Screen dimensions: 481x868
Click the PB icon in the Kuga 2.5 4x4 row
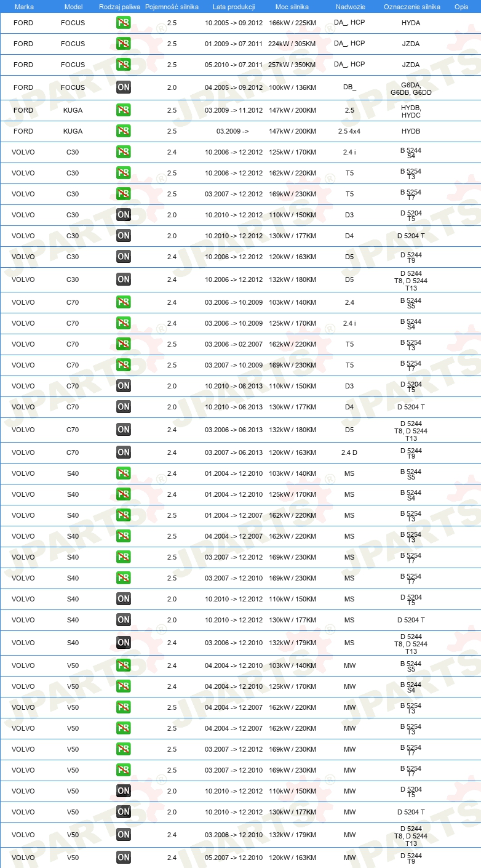(124, 131)
